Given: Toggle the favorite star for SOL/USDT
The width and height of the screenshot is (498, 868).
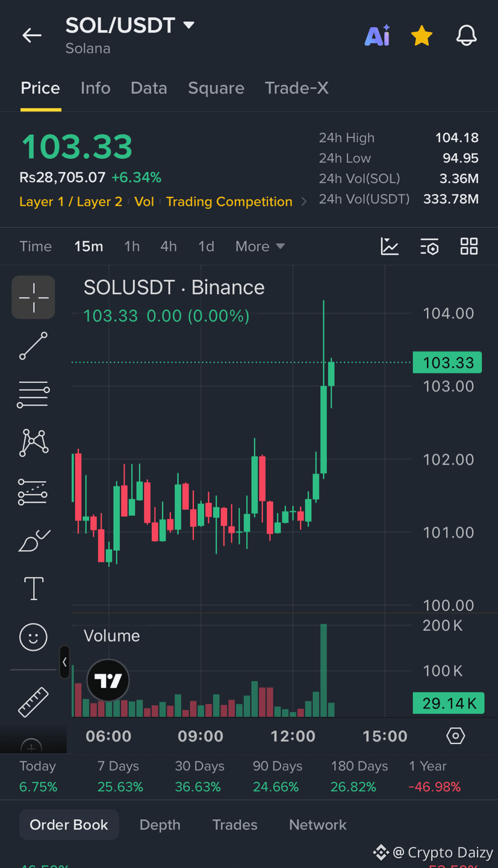Looking at the screenshot, I should pyautogui.click(x=422, y=36).
